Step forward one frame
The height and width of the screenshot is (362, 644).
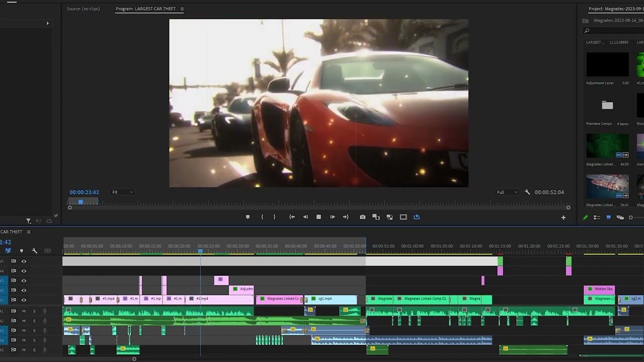point(332,217)
